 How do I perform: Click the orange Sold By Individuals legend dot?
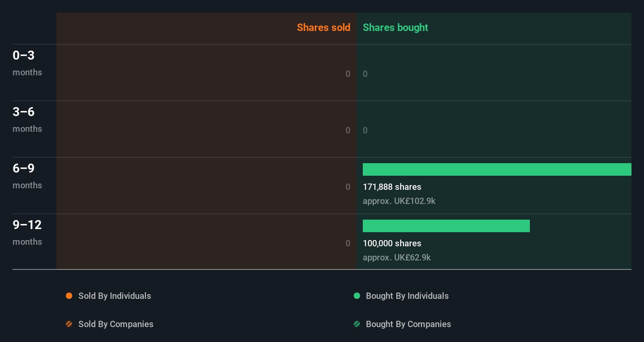coord(69,296)
